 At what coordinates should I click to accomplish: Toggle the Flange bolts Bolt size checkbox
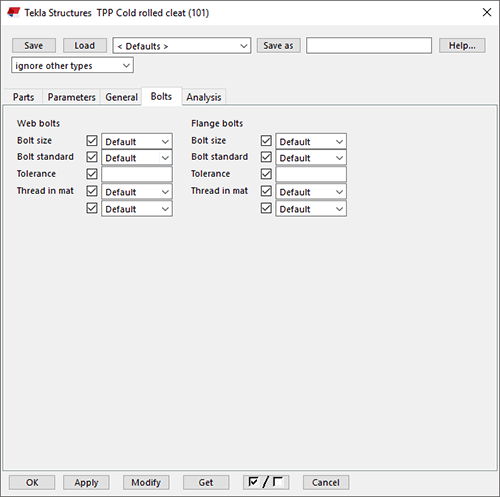pos(266,141)
